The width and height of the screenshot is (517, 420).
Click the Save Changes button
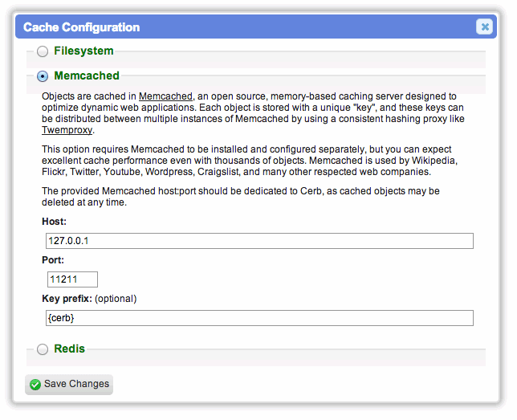pos(69,385)
